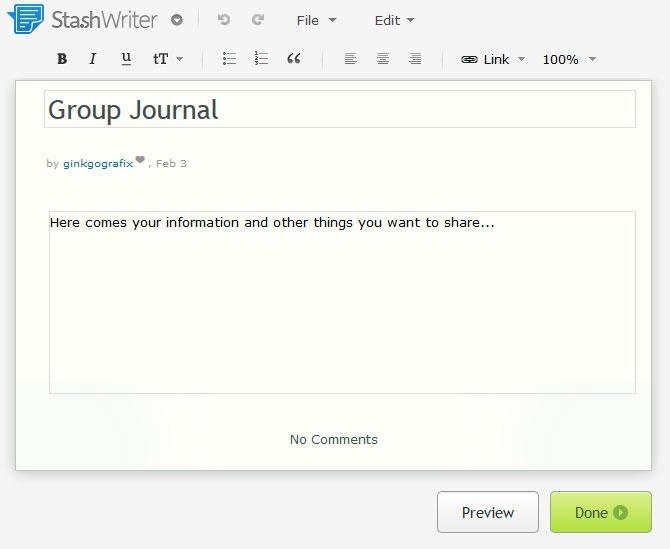Undo the last action
The width and height of the screenshot is (670, 549).
click(223, 20)
